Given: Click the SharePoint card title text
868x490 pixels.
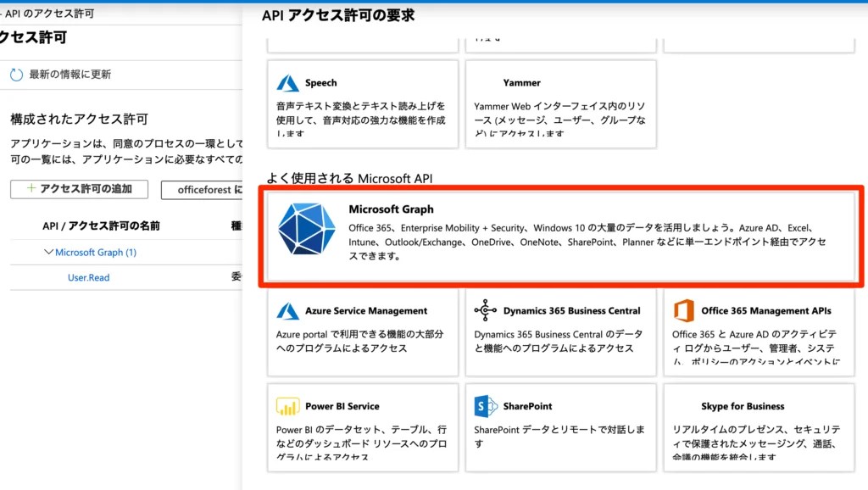Looking at the screenshot, I should tap(527, 406).
